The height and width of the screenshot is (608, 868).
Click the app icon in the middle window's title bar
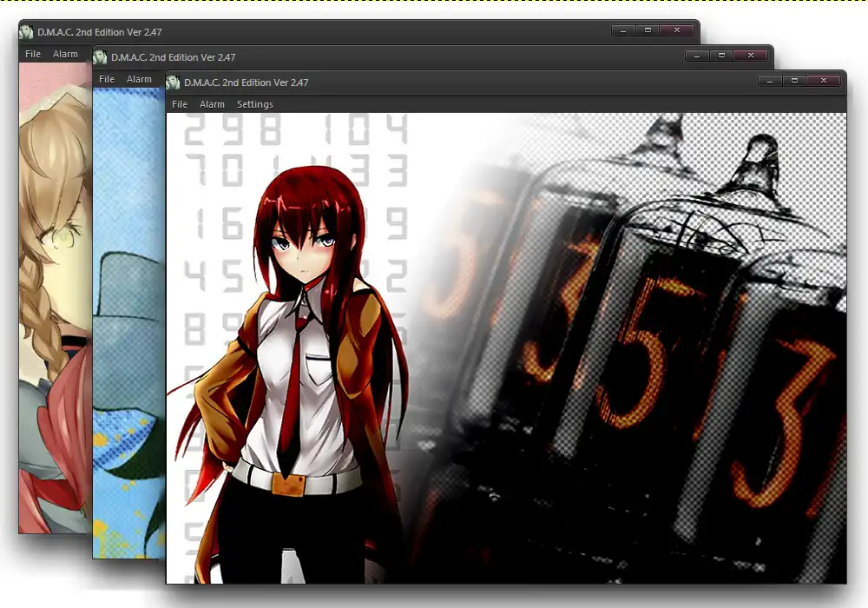click(100, 57)
